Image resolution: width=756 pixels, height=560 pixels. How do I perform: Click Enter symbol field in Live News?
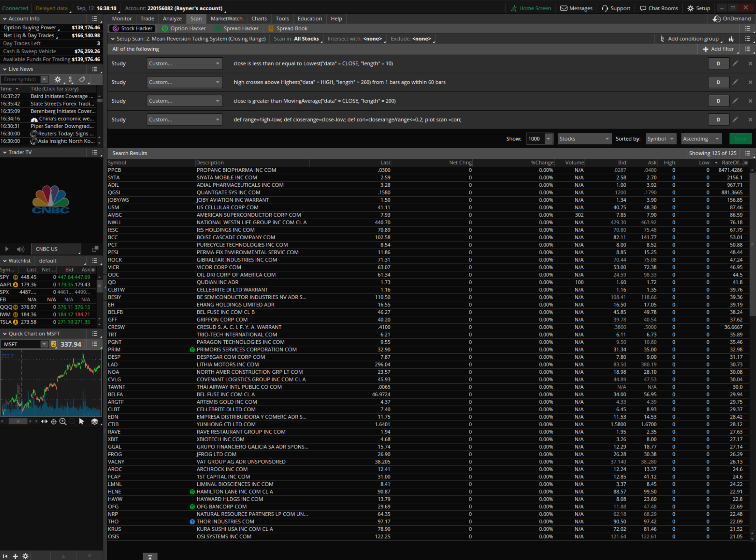[20, 79]
